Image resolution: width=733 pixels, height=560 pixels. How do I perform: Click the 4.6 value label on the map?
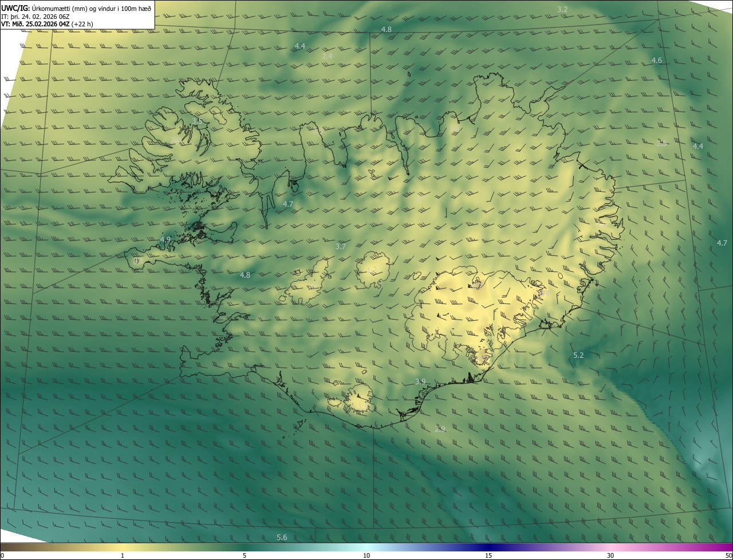tap(657, 60)
